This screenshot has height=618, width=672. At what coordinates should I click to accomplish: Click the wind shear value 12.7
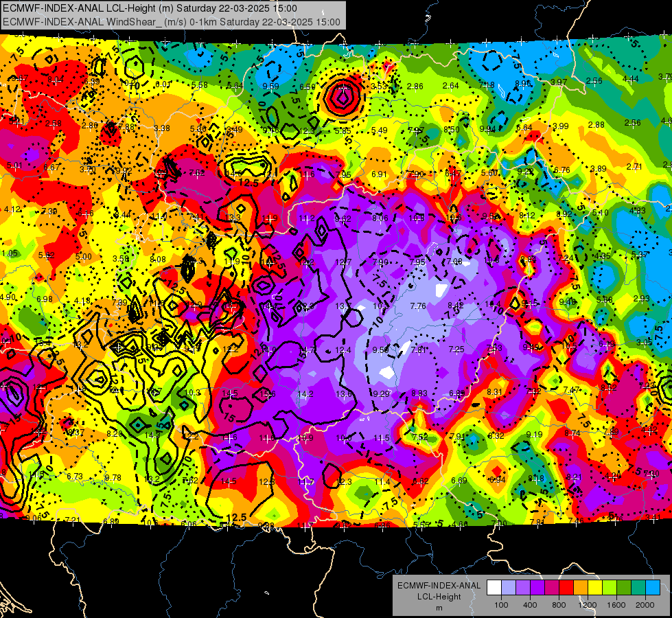tap(343, 262)
